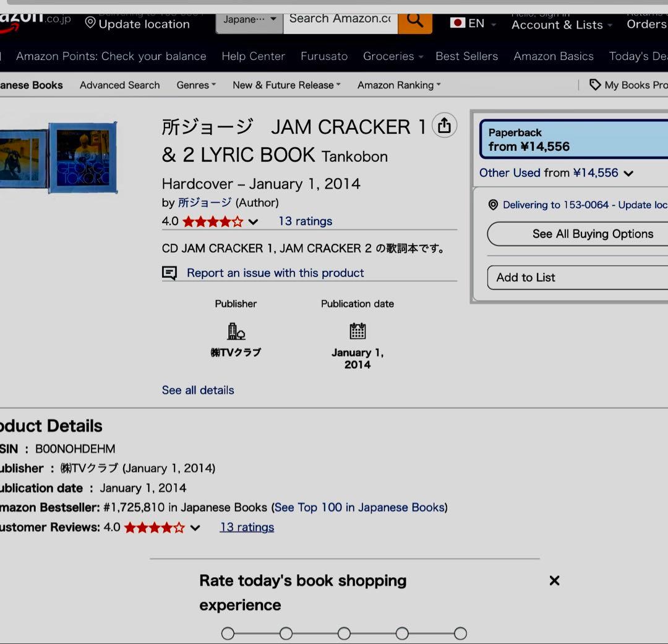Open the Genres dropdown
Screen dimensions: 668x644
(195, 85)
